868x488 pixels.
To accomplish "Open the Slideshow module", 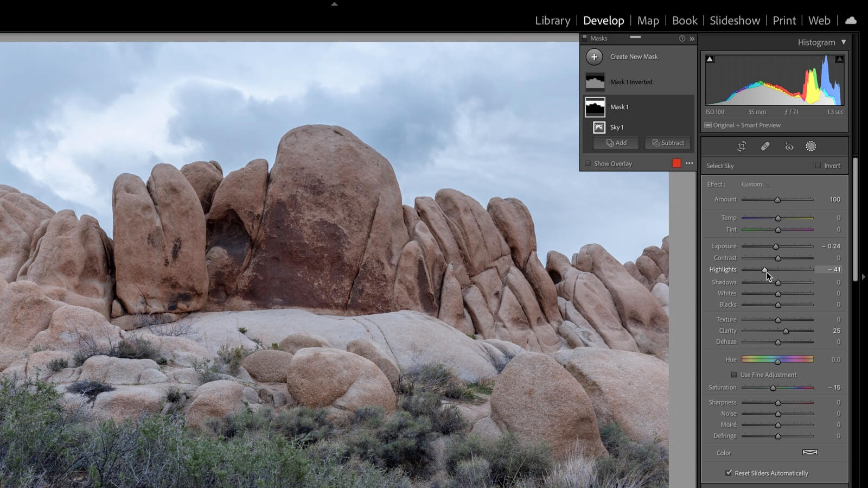I will point(735,21).
